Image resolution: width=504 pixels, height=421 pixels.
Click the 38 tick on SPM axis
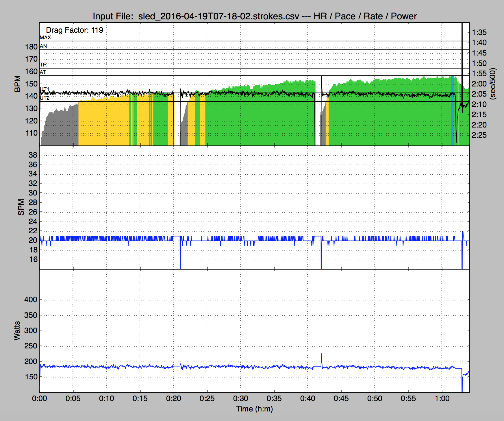coord(33,155)
